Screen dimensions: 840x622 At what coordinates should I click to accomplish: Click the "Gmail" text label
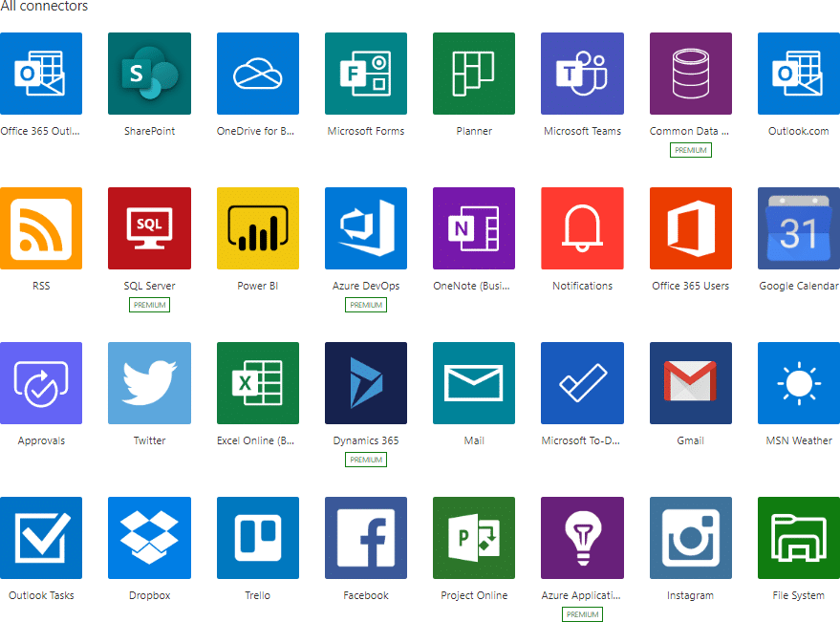point(691,440)
